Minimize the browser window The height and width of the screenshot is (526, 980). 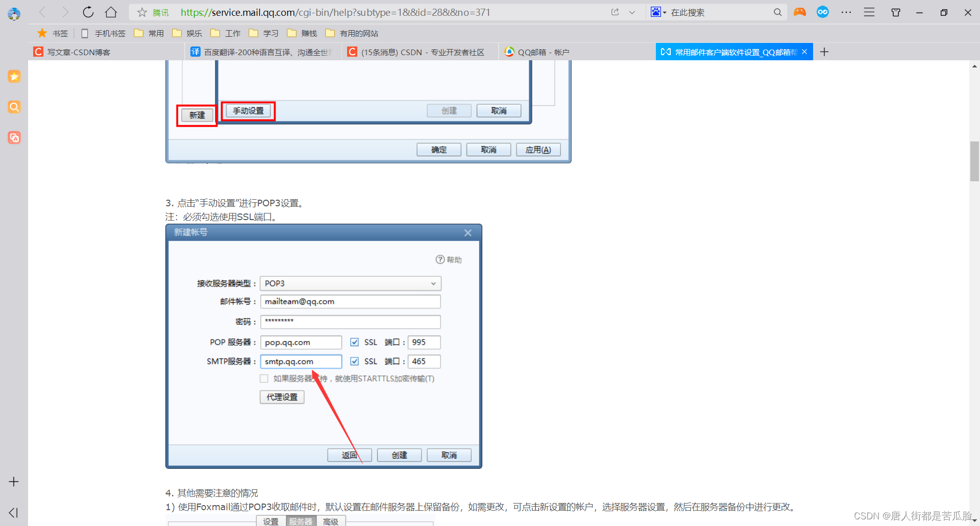click(x=919, y=12)
